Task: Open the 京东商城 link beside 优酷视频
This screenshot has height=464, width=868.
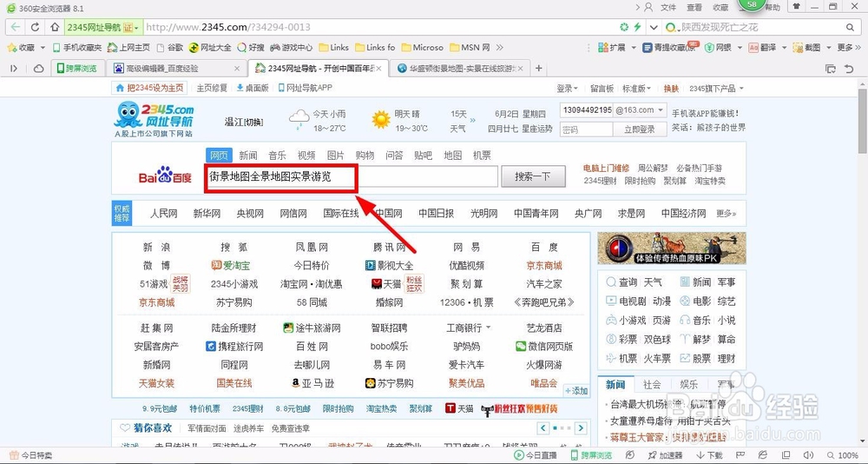Action: [544, 266]
